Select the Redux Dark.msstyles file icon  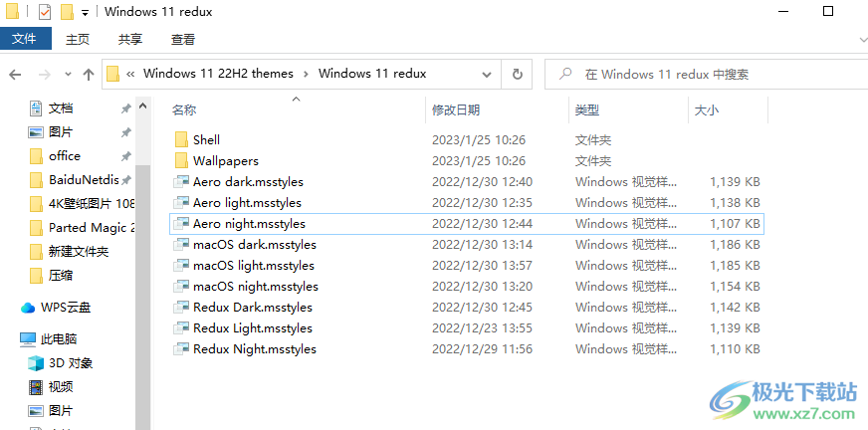pos(181,308)
